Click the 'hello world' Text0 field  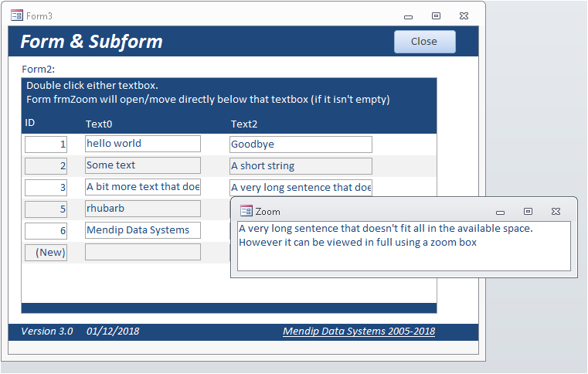coord(143,144)
